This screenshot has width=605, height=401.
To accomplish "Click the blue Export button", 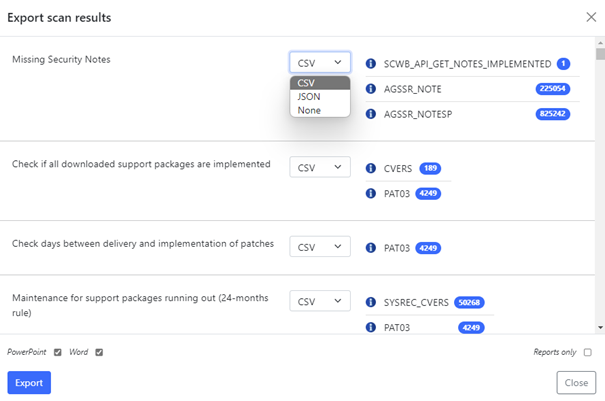I will point(29,383).
